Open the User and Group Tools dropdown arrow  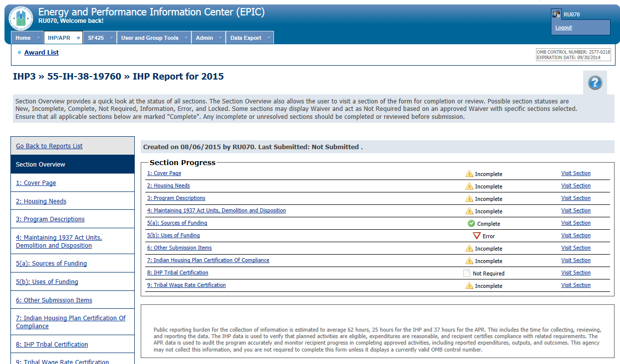tap(186, 38)
